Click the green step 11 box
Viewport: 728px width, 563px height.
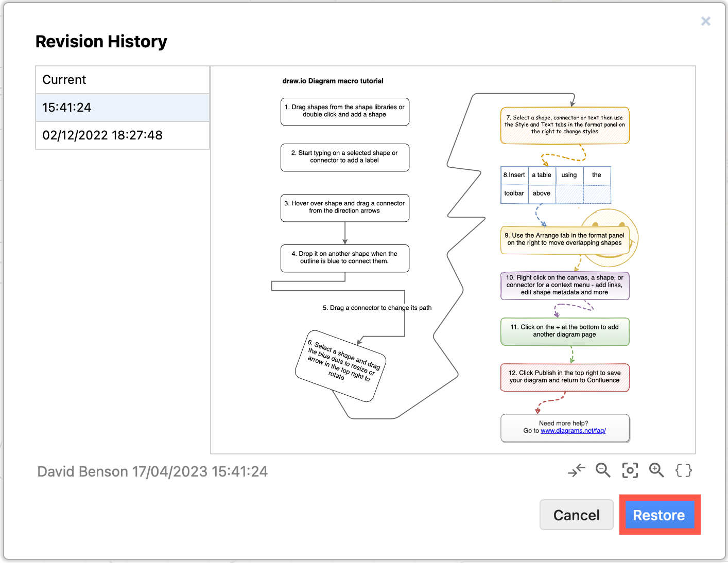pyautogui.click(x=564, y=331)
